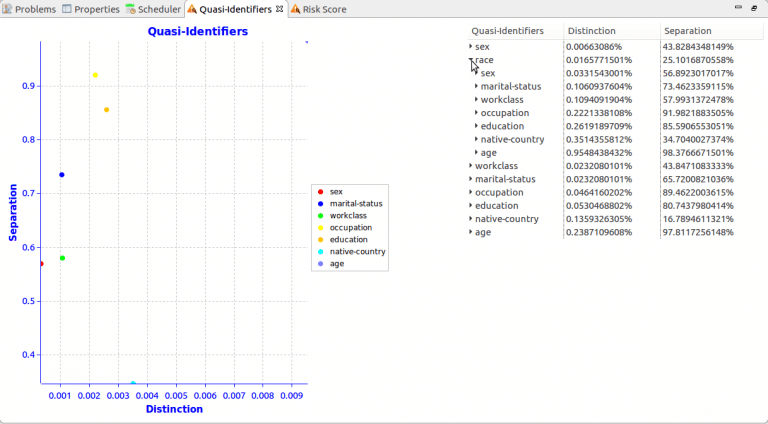The height and width of the screenshot is (424, 768).
Task: Click the green workclass point in chart
Action: [62, 258]
